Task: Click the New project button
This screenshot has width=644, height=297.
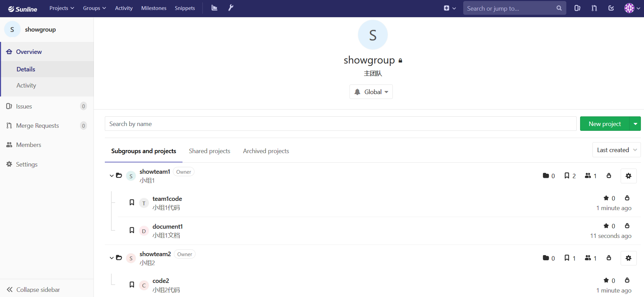Action: 605,124
